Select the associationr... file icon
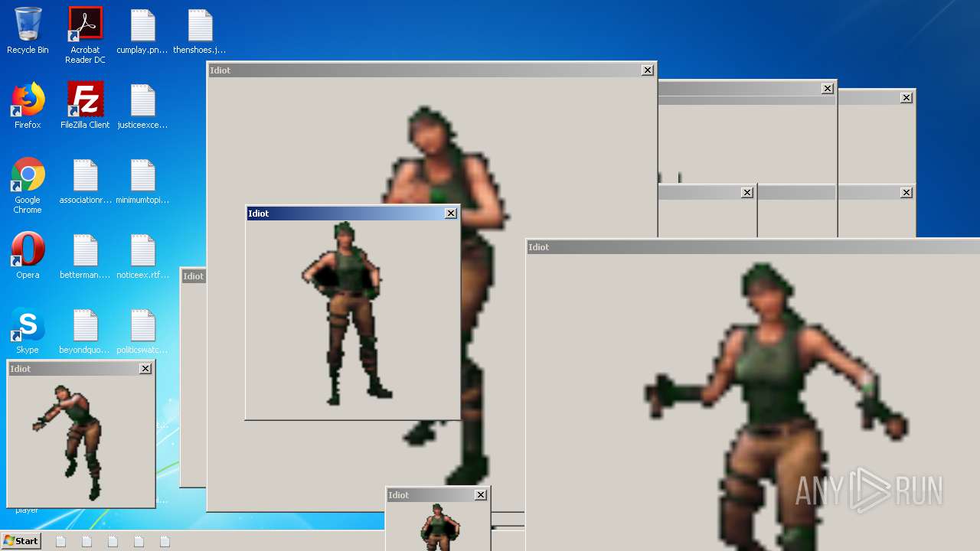The height and width of the screenshot is (551, 980). 85,181
